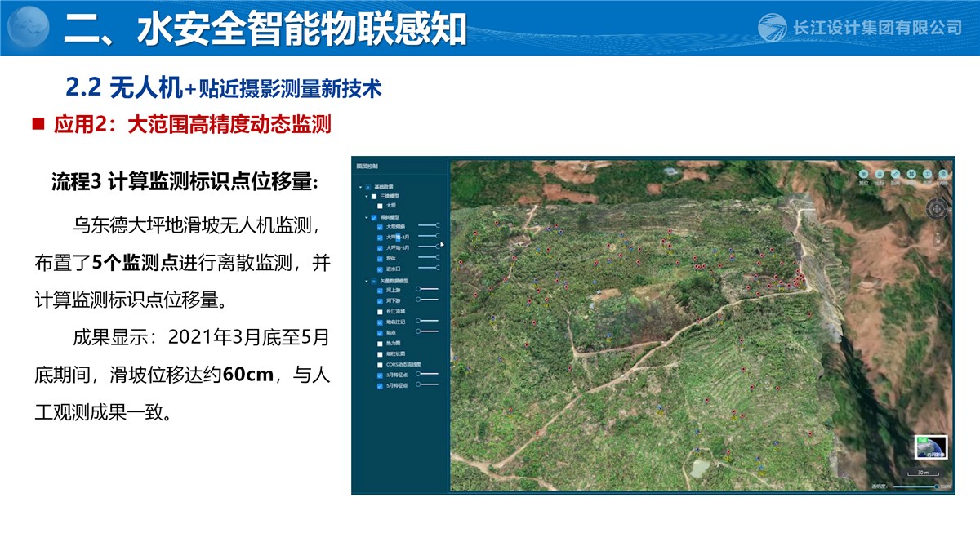
Task: Click the fifth round map toolbar icon
Action: (x=928, y=175)
